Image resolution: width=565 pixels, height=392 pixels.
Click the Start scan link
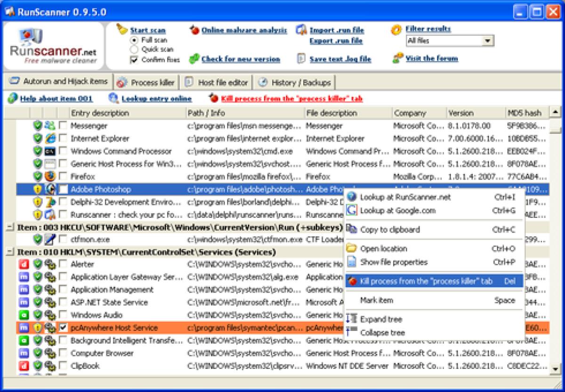[x=148, y=30]
